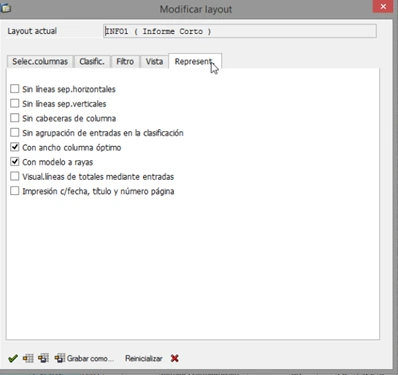The image size is (398, 375).
Task: Select the Represent. tab
Action: pos(195,61)
